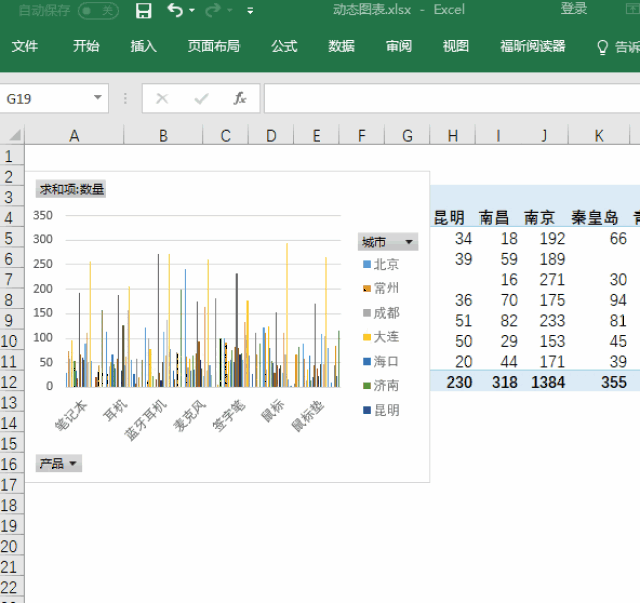The height and width of the screenshot is (603, 640).
Task: Click the lightbulb Tell Me icon
Action: pos(602,47)
